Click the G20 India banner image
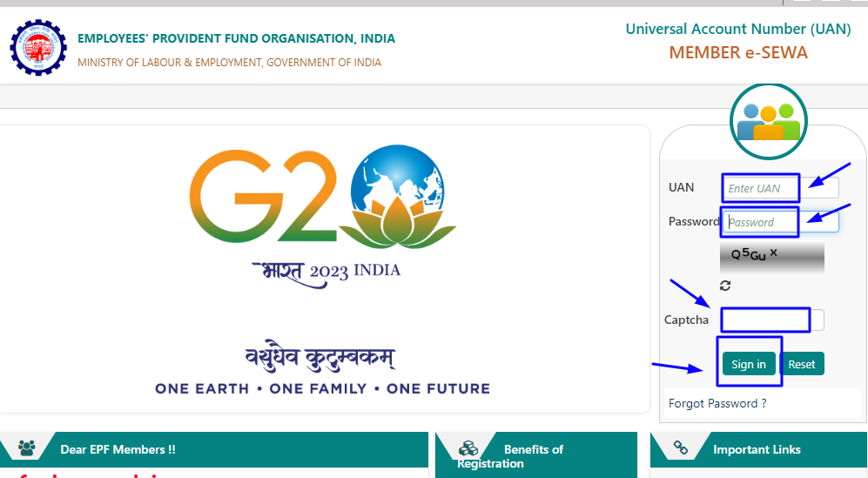 coord(323,269)
